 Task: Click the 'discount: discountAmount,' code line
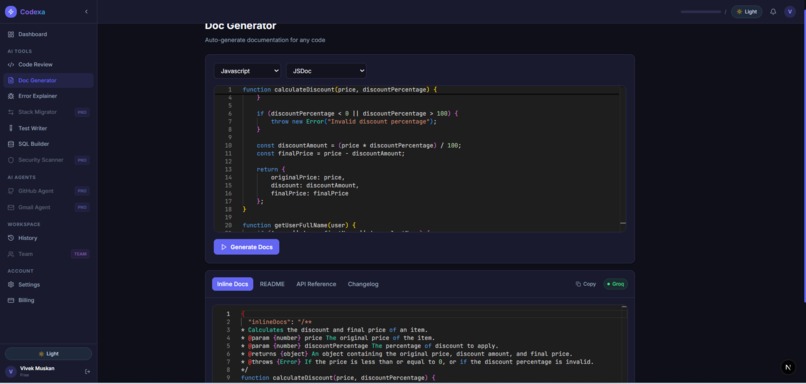pos(315,185)
